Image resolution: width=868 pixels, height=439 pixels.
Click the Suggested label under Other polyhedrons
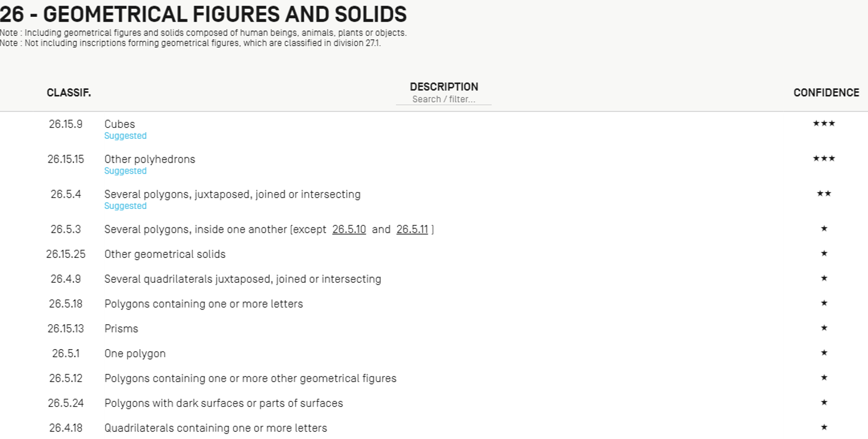point(125,171)
